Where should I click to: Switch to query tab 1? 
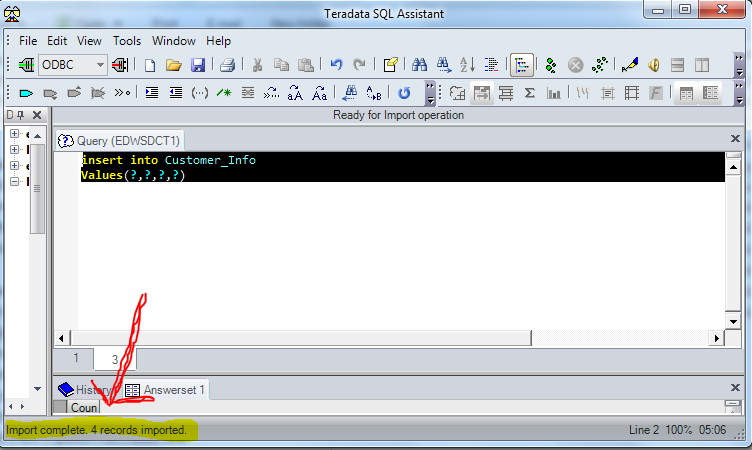[x=76, y=358]
